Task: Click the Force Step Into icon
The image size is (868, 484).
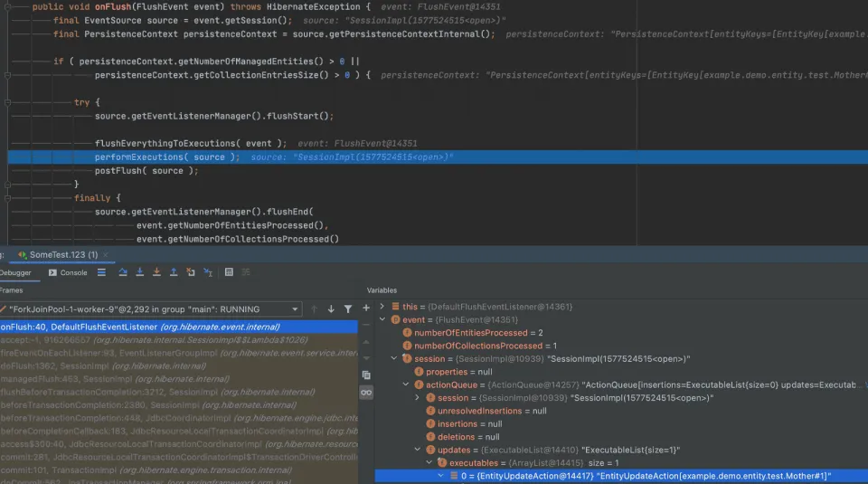Action: point(156,272)
